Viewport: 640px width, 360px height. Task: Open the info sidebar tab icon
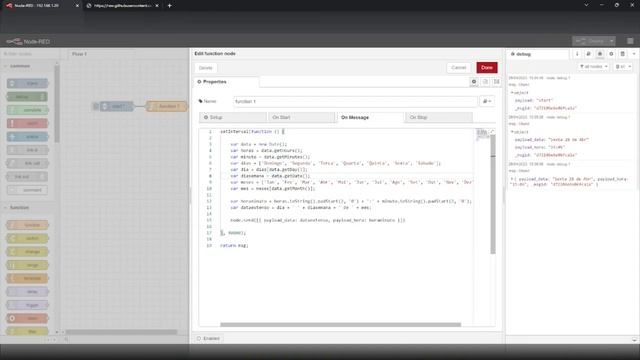(x=577, y=54)
